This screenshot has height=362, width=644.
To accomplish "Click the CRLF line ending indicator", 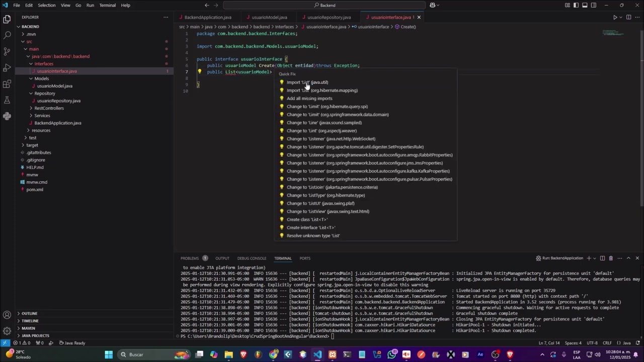I will (x=607, y=343).
